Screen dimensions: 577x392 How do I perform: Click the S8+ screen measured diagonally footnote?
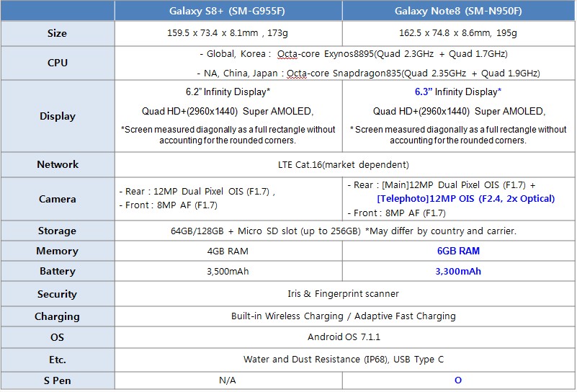click(228, 135)
